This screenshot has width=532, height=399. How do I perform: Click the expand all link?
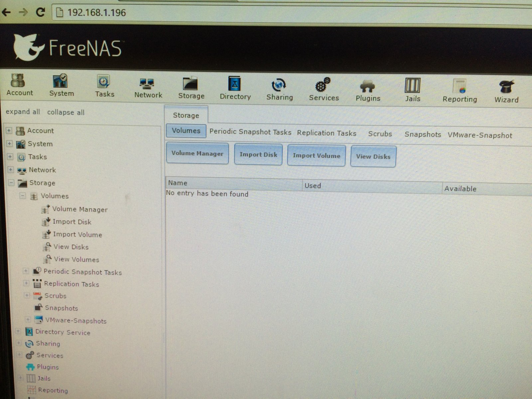tap(23, 112)
